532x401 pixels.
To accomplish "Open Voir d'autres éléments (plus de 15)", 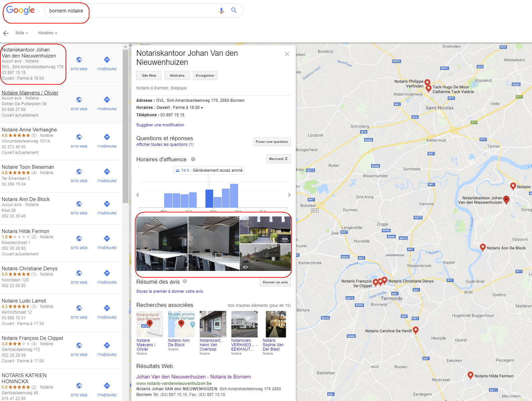I will pyautogui.click(x=259, y=306).
